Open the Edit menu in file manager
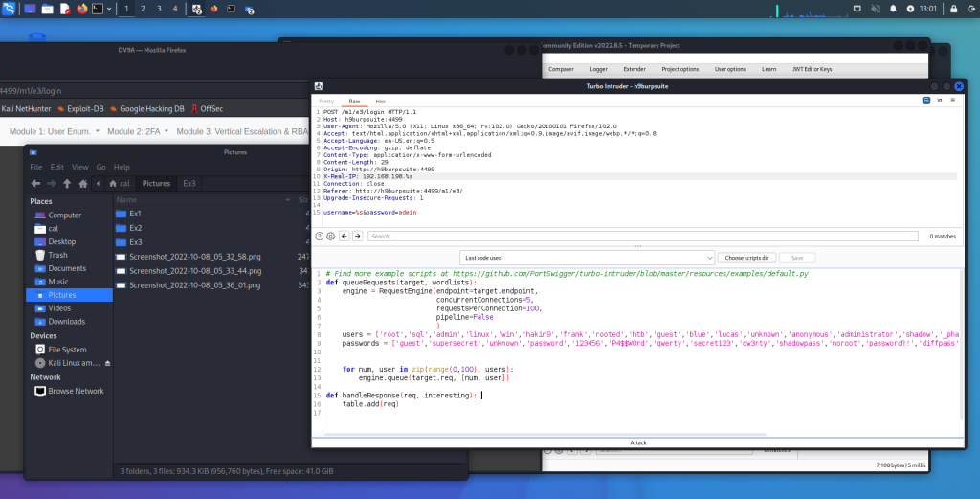The width and height of the screenshot is (980, 499). [x=56, y=167]
